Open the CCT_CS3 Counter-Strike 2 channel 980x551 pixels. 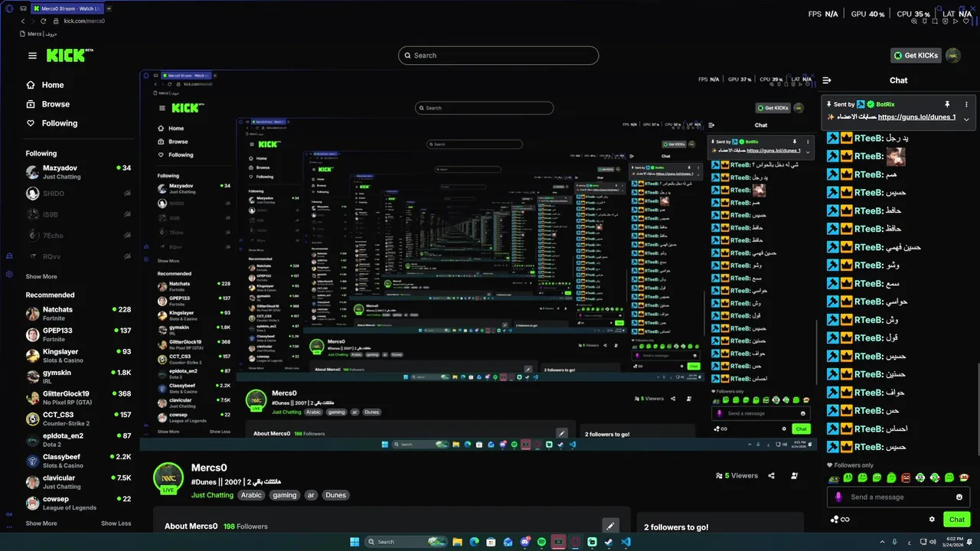point(78,419)
